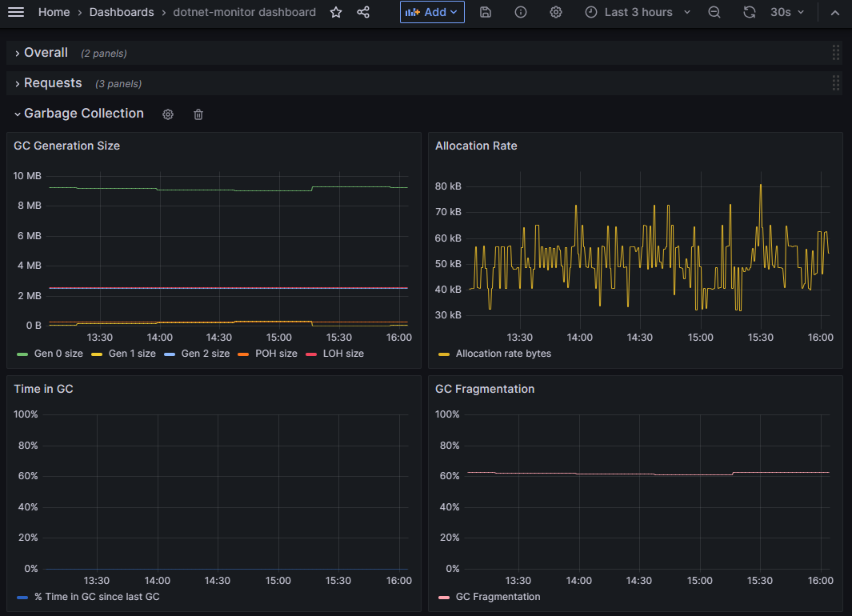Viewport: 852px width, 616px height.
Task: Open dashboard insights info icon
Action: point(521,12)
